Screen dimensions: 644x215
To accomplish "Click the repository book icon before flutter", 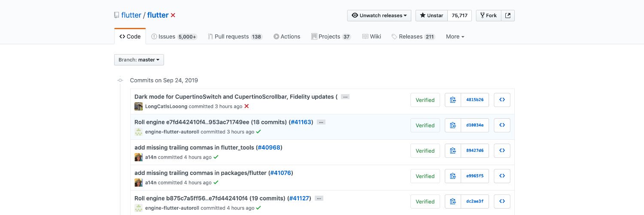I will pos(116,15).
